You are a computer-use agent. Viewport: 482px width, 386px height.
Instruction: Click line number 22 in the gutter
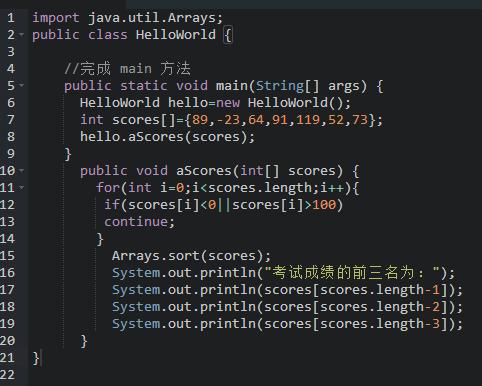(x=7, y=375)
